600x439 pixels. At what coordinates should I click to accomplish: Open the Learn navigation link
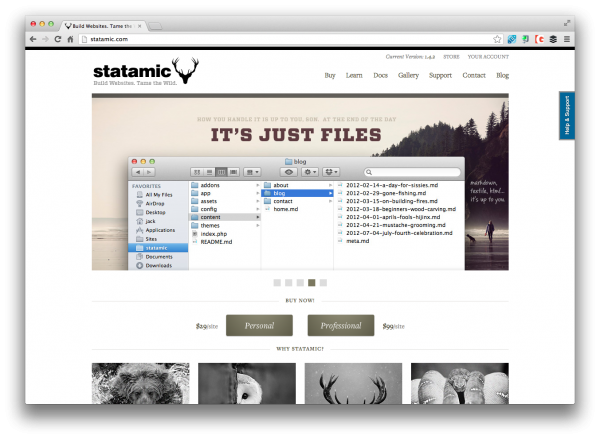tap(354, 75)
